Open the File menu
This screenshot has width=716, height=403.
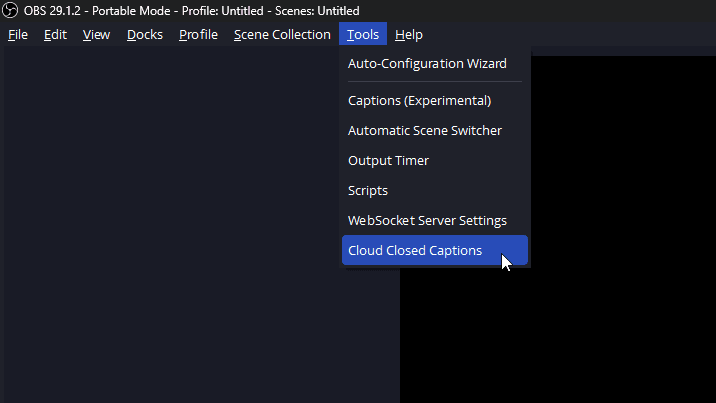18,35
